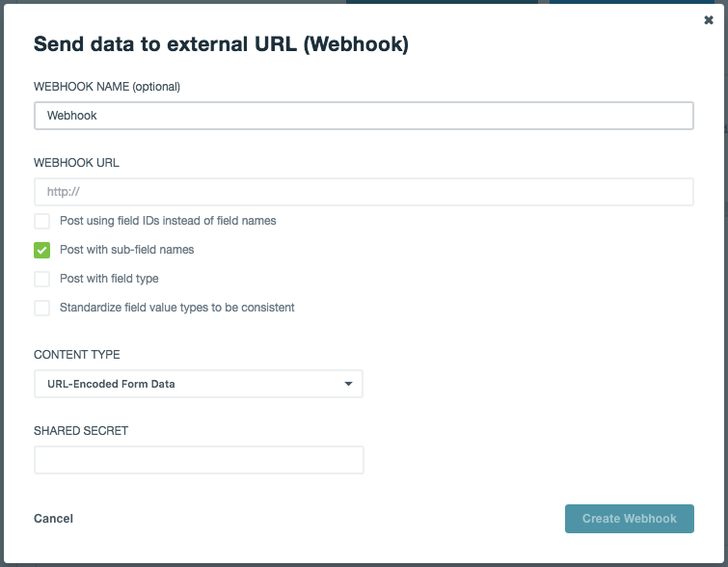Click the dialog title Send data to external URL

pyautogui.click(x=221, y=44)
